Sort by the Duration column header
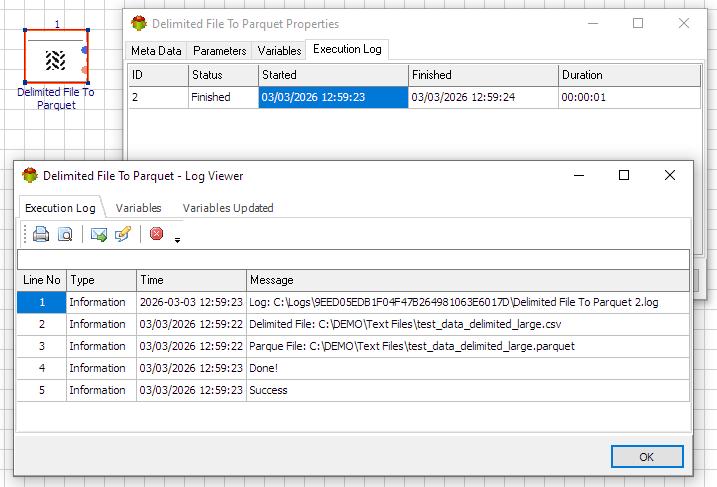 630,75
